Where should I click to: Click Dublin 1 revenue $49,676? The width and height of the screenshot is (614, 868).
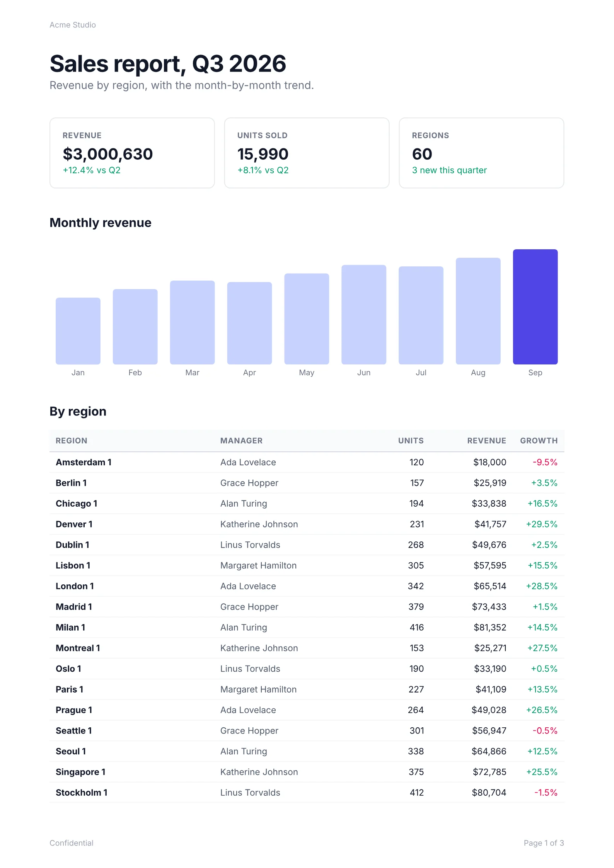coord(489,545)
